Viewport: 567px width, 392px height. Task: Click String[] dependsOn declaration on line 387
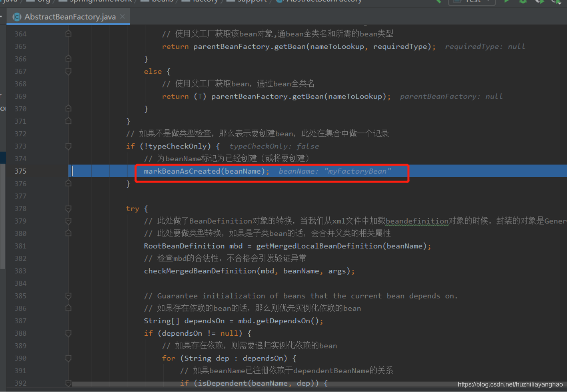point(184,321)
